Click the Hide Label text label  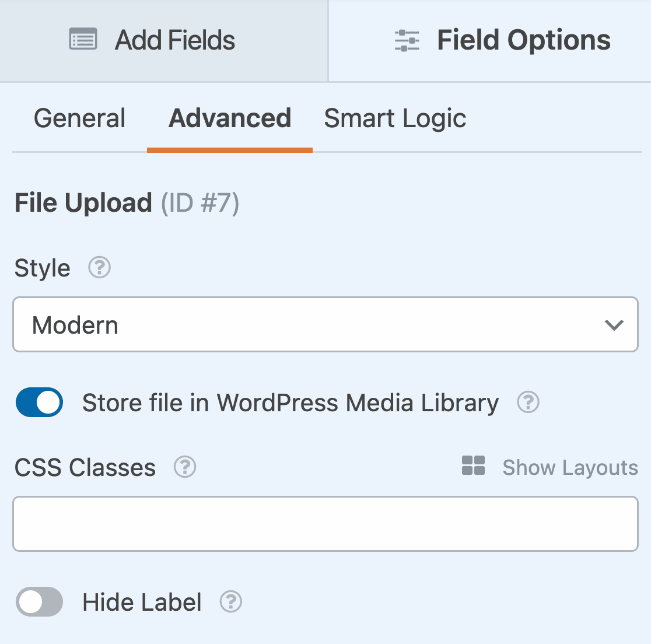tap(142, 603)
